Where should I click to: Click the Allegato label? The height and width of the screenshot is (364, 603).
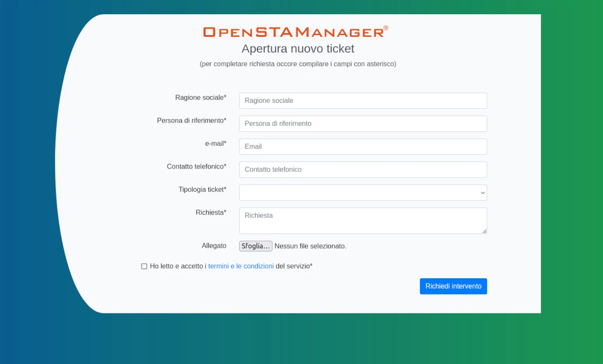(x=214, y=246)
